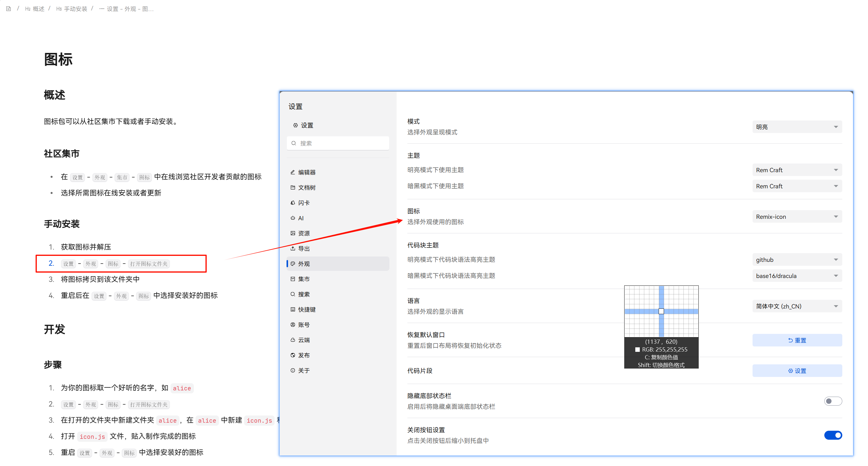Click the cloud icon beside 云端

(x=293, y=340)
